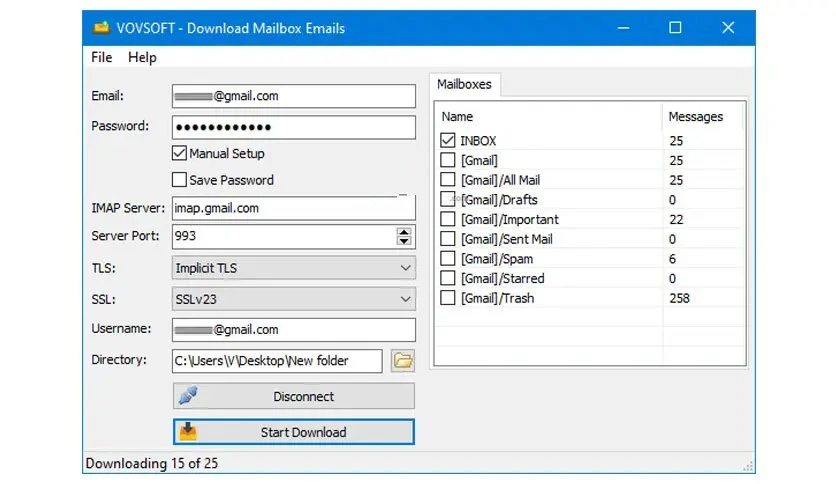Close the VOVSOFT window
The image size is (836, 484).
(x=728, y=28)
